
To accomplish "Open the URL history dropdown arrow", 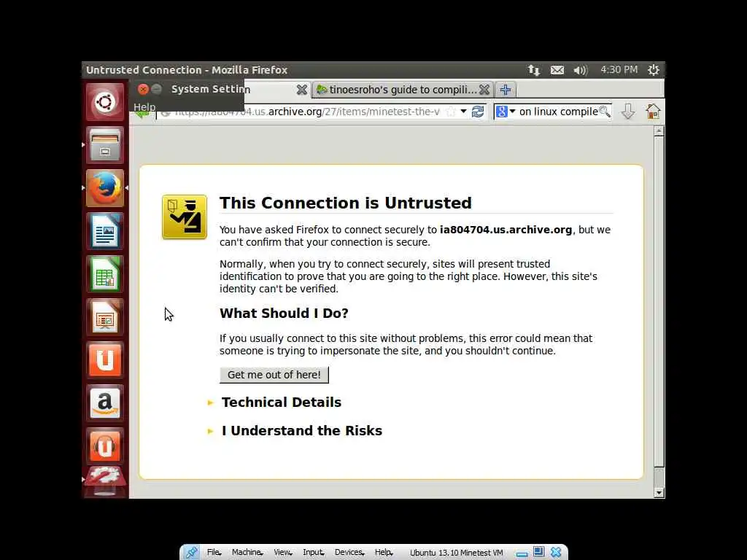I will tap(463, 112).
